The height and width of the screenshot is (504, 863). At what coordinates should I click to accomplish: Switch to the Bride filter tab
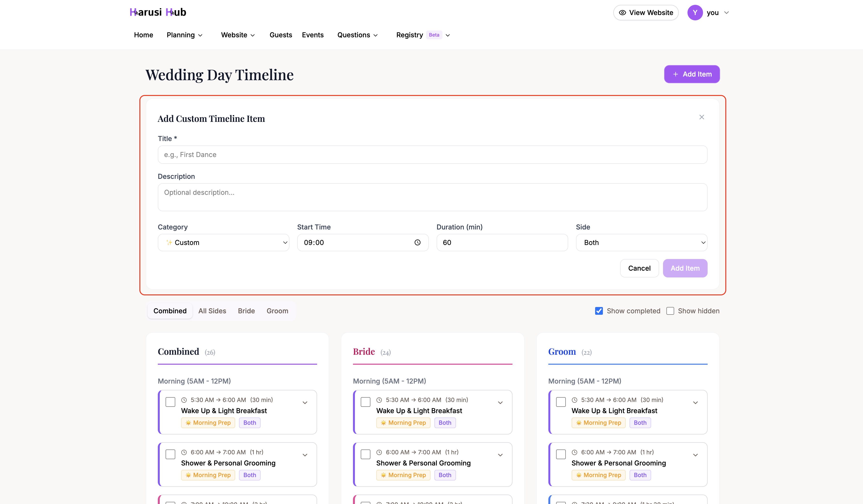[x=246, y=311]
